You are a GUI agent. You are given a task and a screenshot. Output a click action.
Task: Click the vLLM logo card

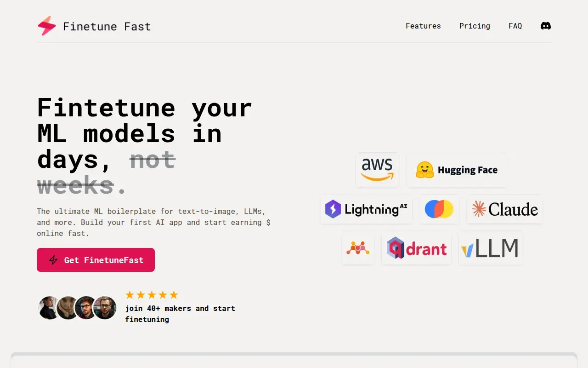pos(491,248)
